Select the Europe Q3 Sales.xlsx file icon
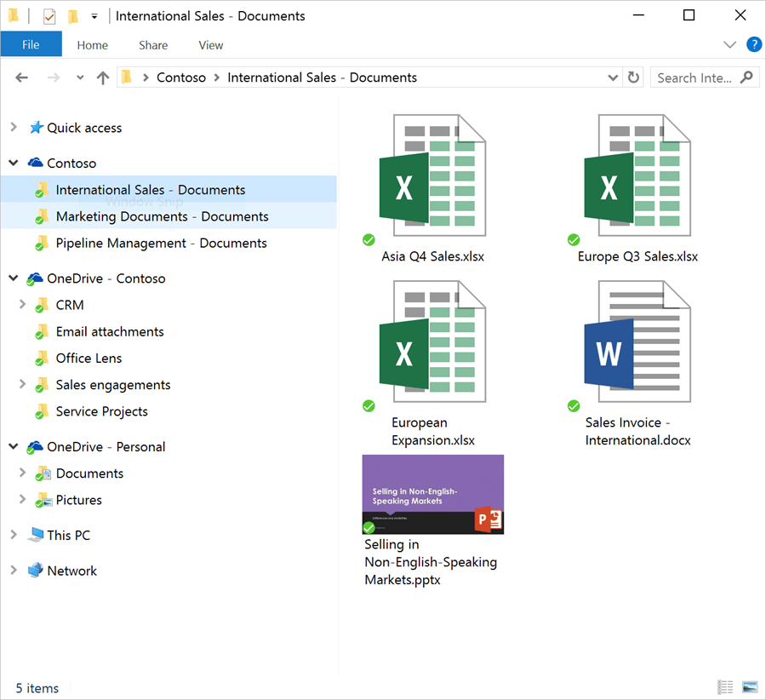 pyautogui.click(x=637, y=175)
